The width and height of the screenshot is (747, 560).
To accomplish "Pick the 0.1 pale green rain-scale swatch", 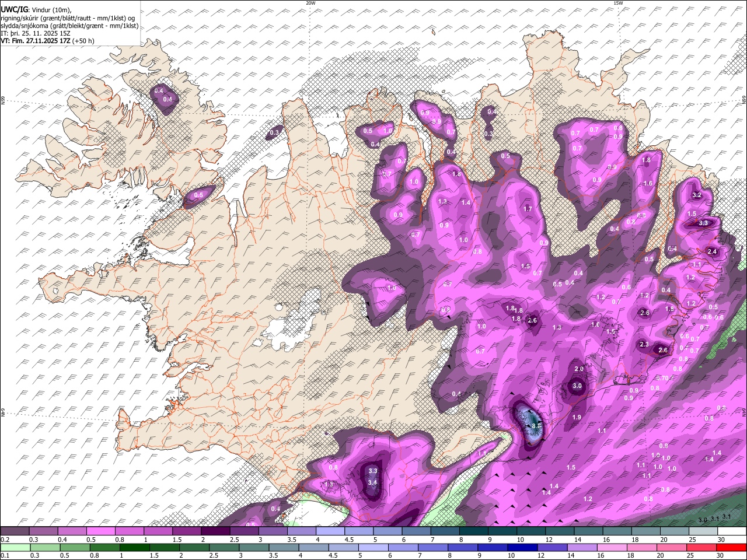I will coord(15,547).
